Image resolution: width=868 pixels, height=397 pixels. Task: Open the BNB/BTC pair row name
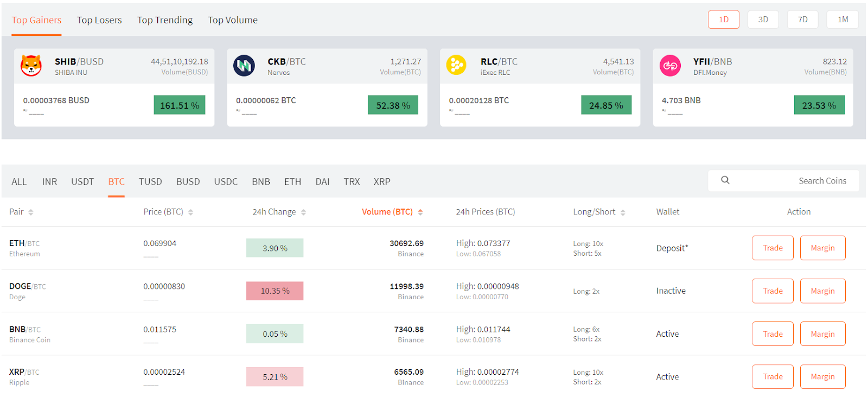25,329
